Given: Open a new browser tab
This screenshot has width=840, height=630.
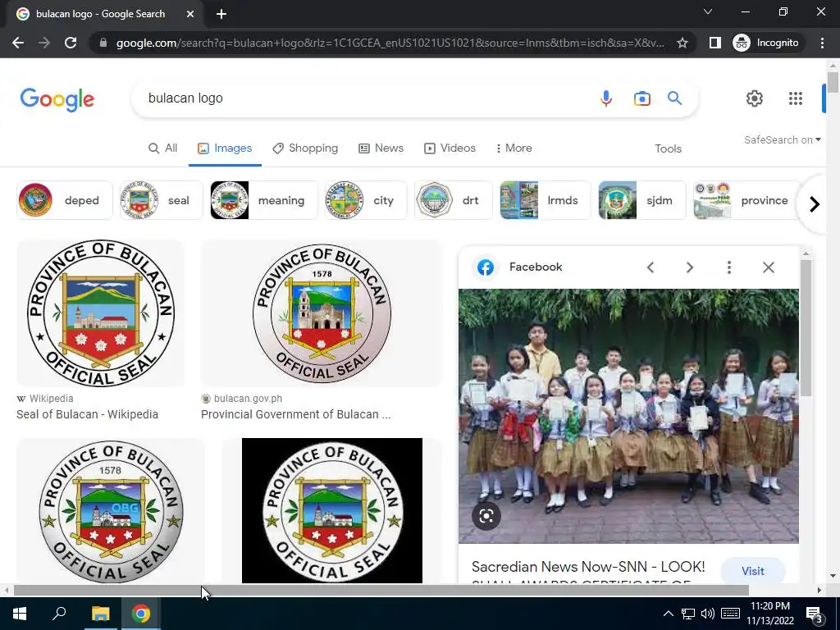Looking at the screenshot, I should (x=221, y=14).
